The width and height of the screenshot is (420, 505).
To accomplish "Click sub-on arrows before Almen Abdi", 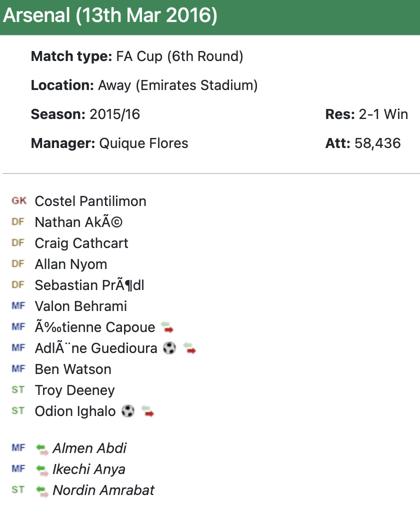I will 42,448.
